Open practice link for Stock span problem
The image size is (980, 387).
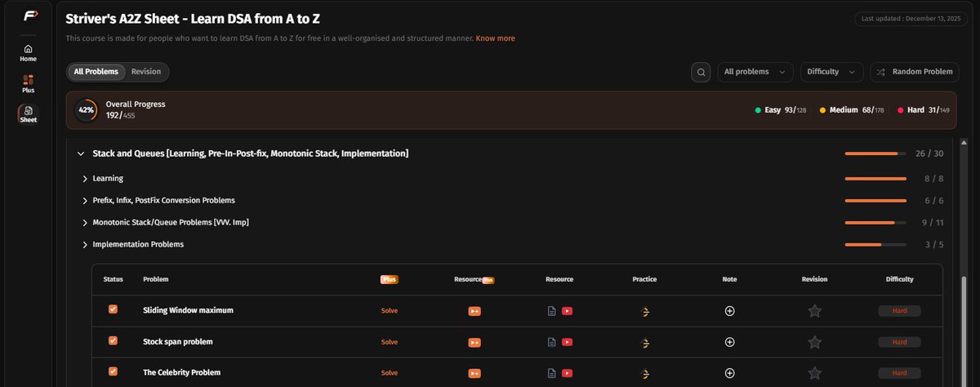(644, 342)
